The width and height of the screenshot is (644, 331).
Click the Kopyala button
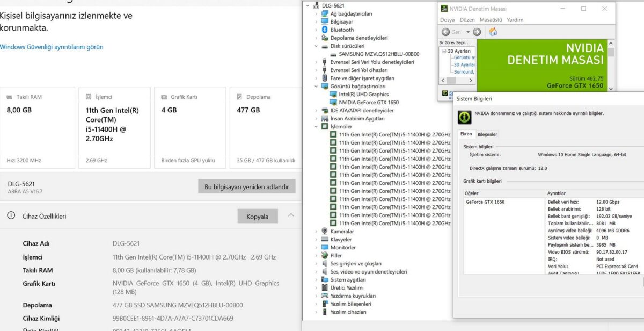[258, 216]
